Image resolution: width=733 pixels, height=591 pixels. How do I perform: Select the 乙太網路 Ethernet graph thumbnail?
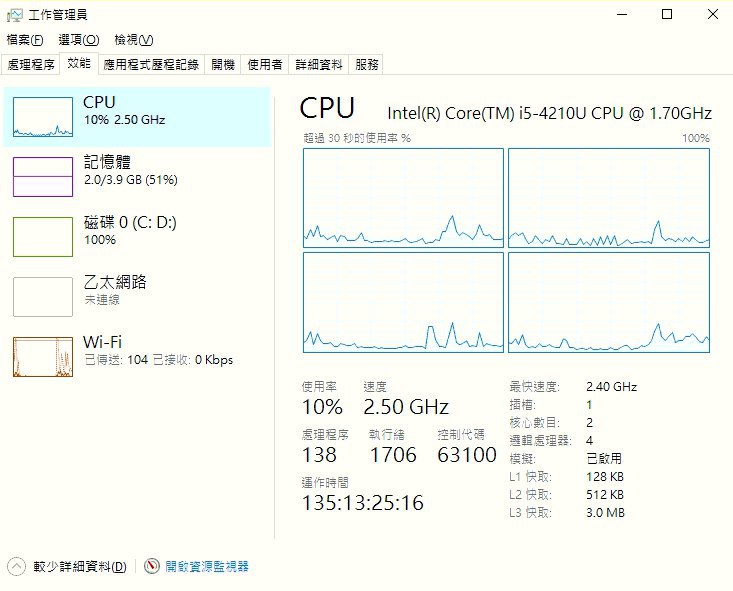(x=42, y=297)
